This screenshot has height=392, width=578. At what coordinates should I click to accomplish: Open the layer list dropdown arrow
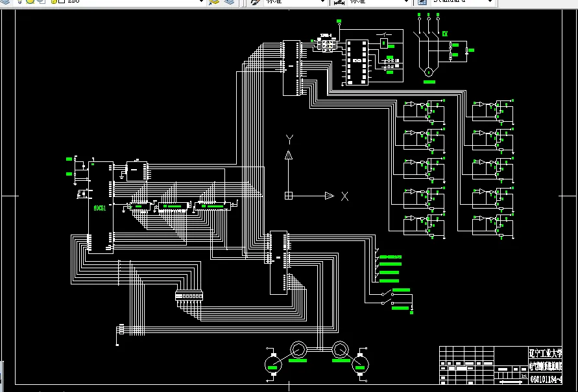click(x=201, y=1)
